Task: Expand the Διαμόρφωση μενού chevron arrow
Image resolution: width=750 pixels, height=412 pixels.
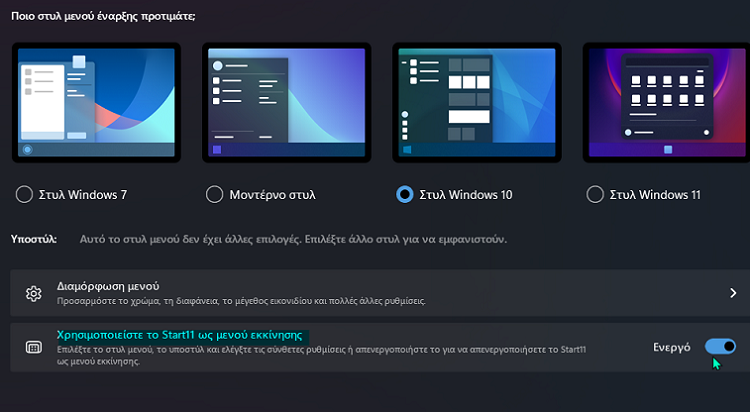Action: [x=733, y=293]
